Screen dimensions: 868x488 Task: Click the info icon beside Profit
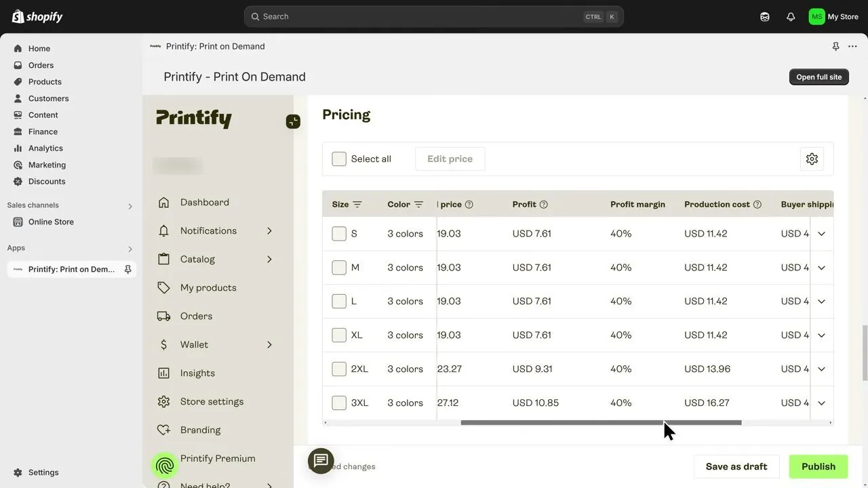(x=543, y=204)
